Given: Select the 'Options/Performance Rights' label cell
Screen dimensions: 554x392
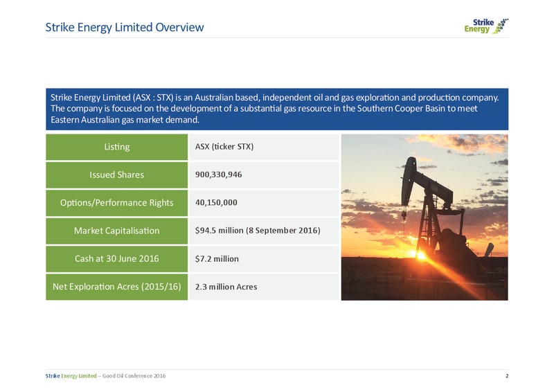Looking at the screenshot, I should click(x=116, y=203).
